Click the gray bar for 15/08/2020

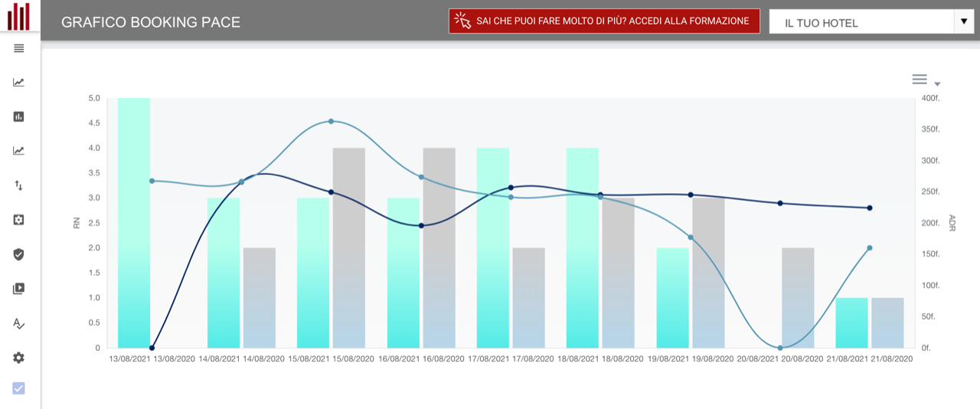pos(349,247)
